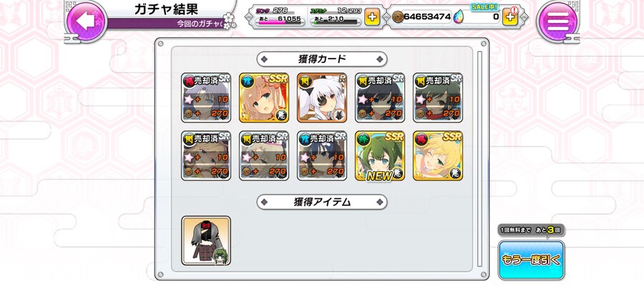Click the stamina gauge bar
644x290 pixels.
tap(337, 23)
